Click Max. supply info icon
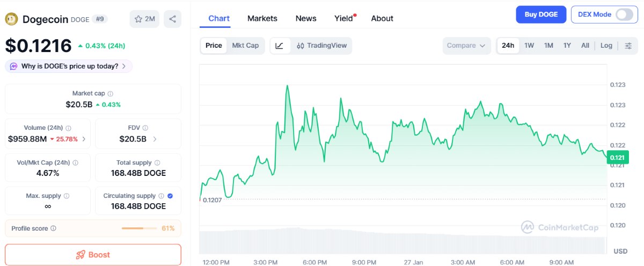 (66, 196)
